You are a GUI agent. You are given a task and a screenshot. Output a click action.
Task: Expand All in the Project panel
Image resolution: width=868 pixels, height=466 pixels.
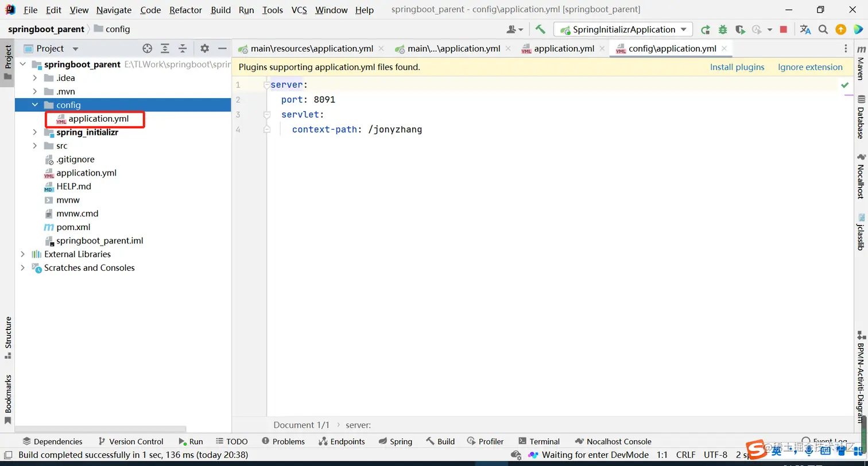pyautogui.click(x=165, y=48)
